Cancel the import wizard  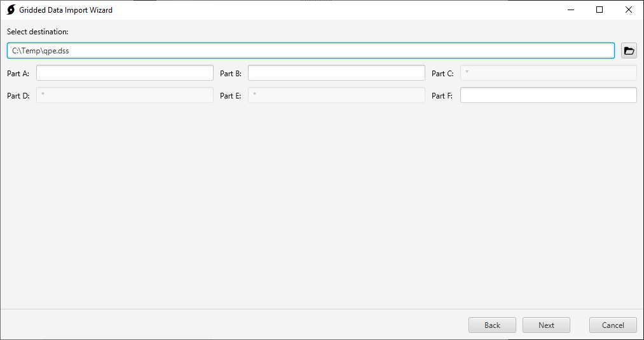coord(613,325)
